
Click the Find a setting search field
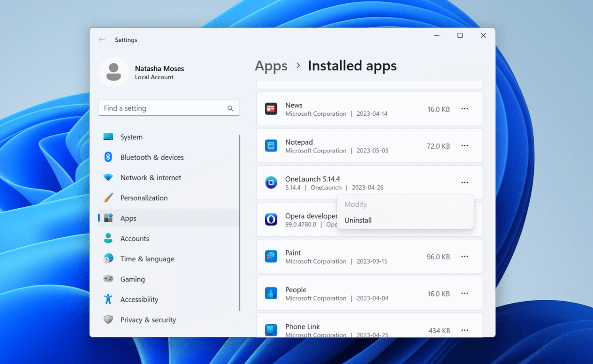[x=169, y=108]
